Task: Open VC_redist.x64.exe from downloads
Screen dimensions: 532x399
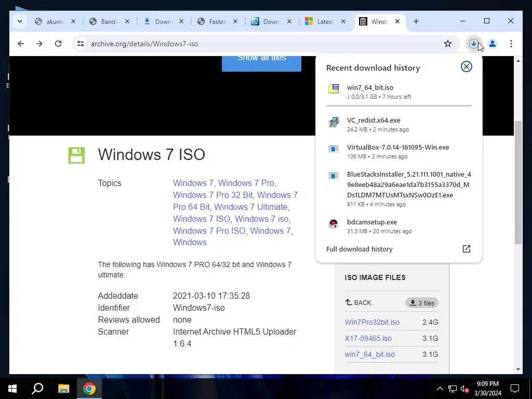Action: pos(398,125)
